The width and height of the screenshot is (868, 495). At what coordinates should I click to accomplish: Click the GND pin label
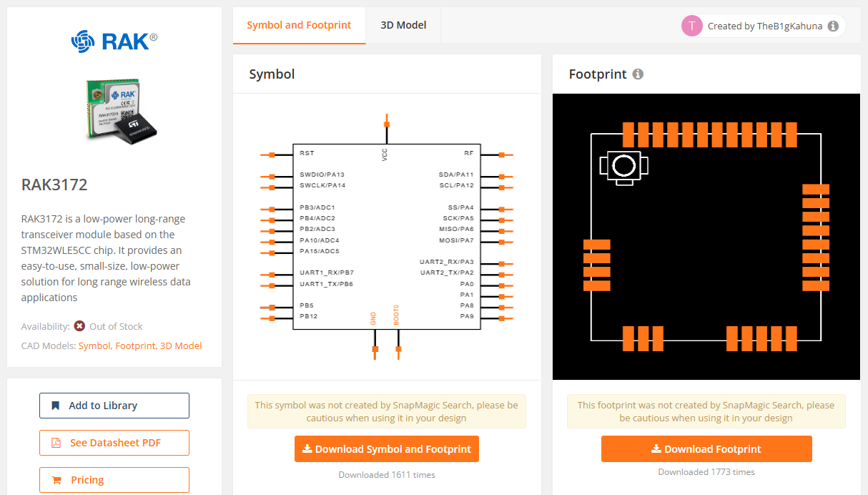click(x=373, y=318)
